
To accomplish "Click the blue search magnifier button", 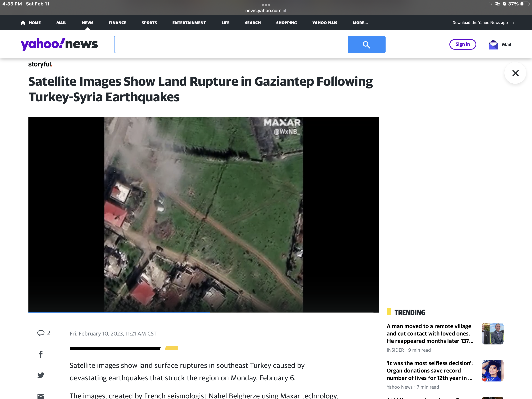I will click(366, 45).
